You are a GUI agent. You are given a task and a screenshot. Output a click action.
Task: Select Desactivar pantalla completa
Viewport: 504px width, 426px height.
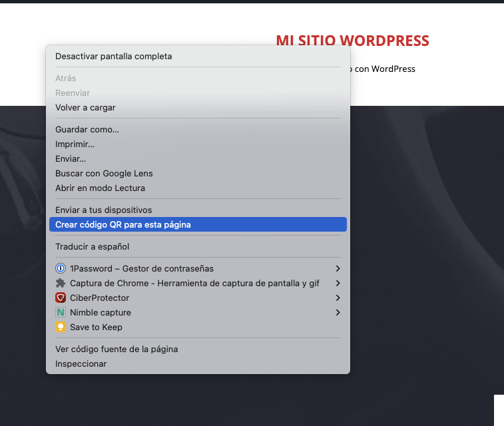tap(198, 56)
